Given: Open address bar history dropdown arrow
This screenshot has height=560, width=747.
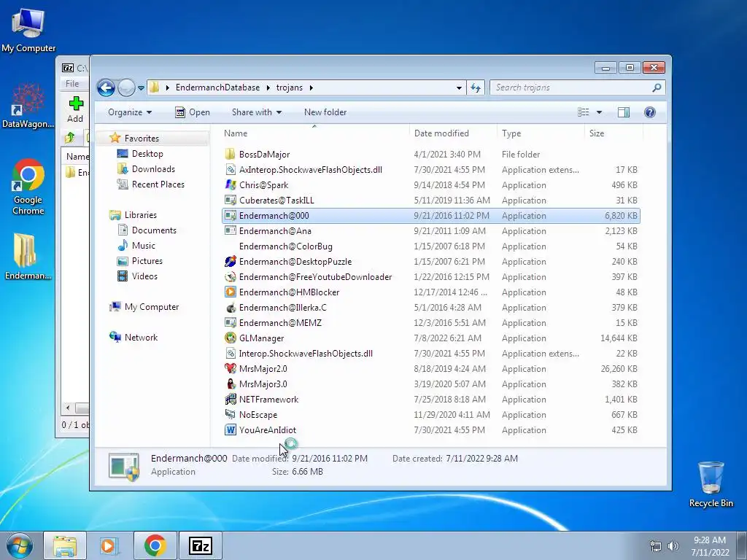Looking at the screenshot, I should pos(459,87).
